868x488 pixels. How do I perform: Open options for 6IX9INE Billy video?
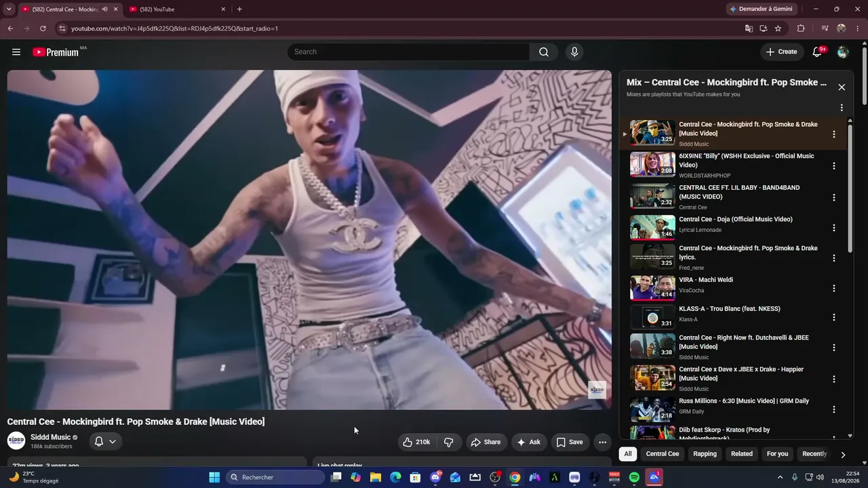pyautogui.click(x=834, y=166)
